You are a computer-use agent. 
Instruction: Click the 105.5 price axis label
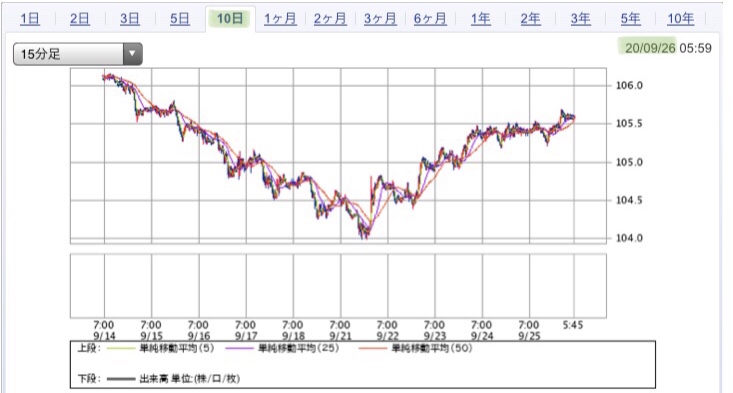[629, 124]
